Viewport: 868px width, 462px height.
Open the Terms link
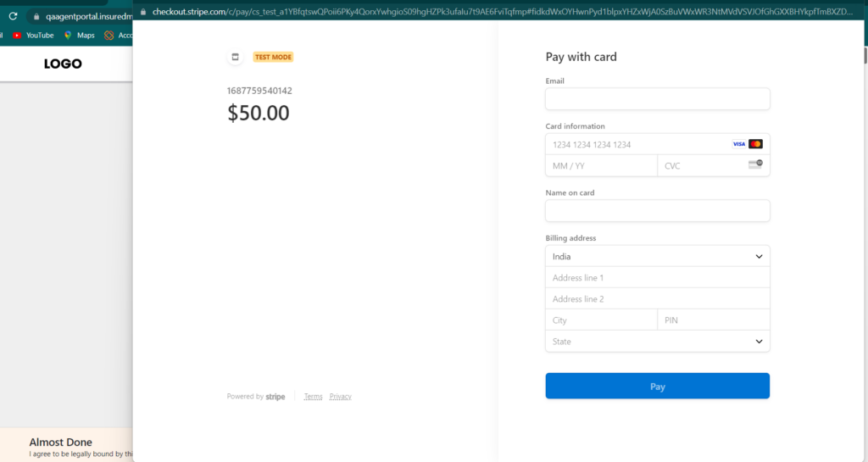[x=313, y=397]
